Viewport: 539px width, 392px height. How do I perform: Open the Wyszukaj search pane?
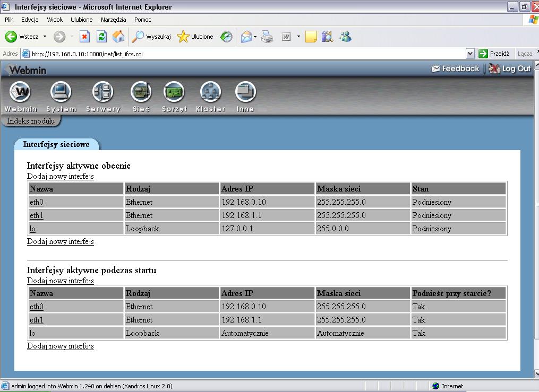pyautogui.click(x=151, y=37)
